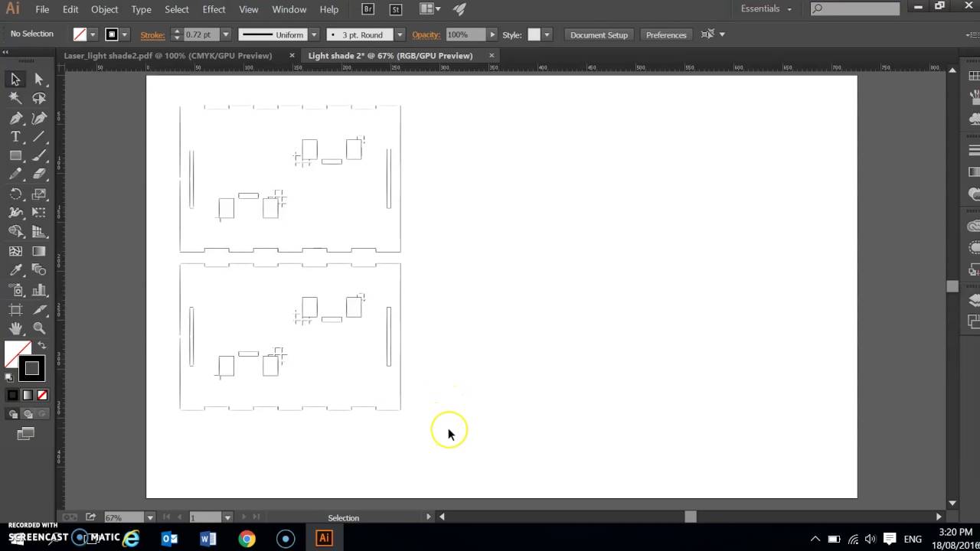Select the Pencil tool
The height and width of the screenshot is (551, 980).
tap(15, 174)
